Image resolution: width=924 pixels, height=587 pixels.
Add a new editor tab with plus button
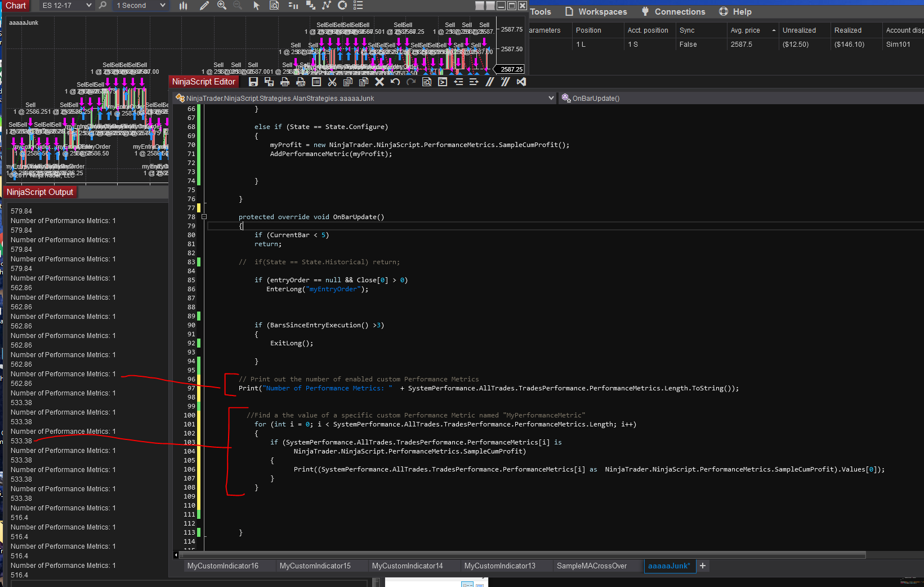coord(703,566)
